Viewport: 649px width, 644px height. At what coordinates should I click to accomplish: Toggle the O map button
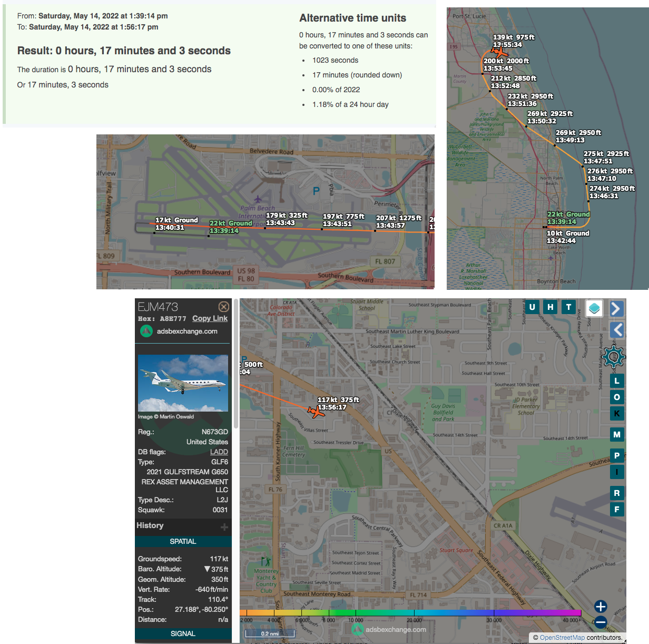[617, 397]
